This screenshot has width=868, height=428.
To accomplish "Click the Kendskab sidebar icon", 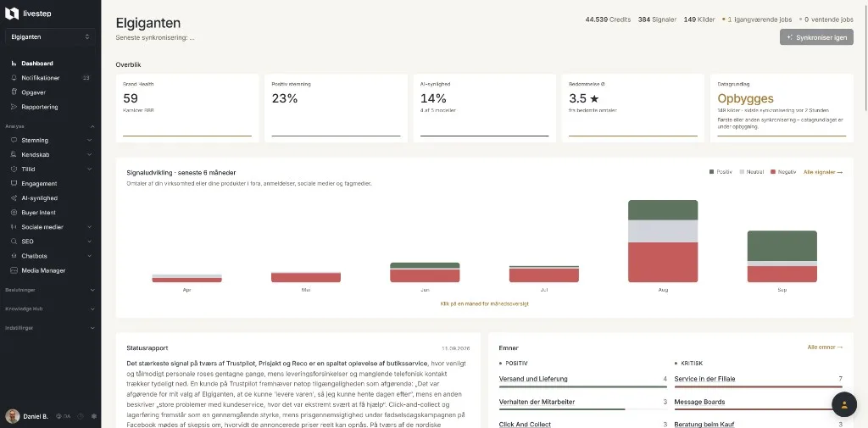I will 14,155.
